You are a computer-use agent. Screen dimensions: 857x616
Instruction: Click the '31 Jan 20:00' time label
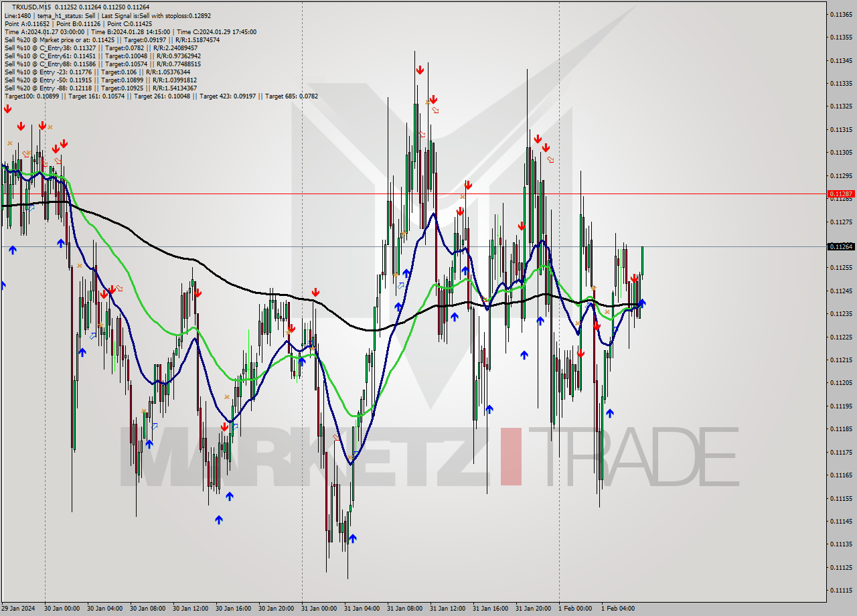[x=533, y=609]
